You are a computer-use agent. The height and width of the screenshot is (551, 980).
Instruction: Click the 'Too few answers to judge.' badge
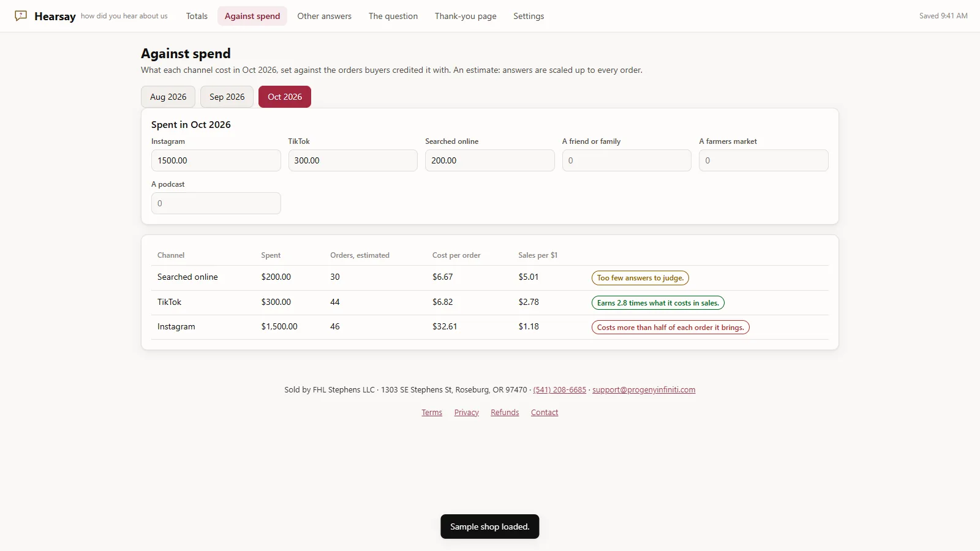click(640, 278)
